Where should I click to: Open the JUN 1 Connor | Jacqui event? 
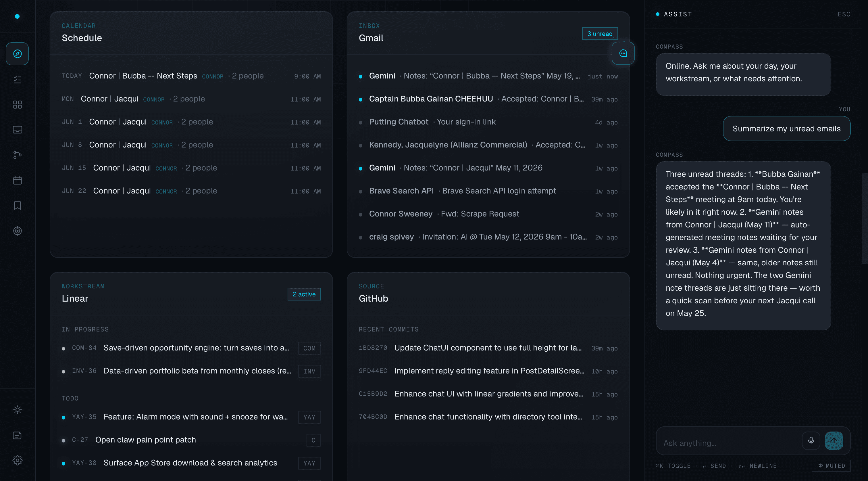point(191,122)
